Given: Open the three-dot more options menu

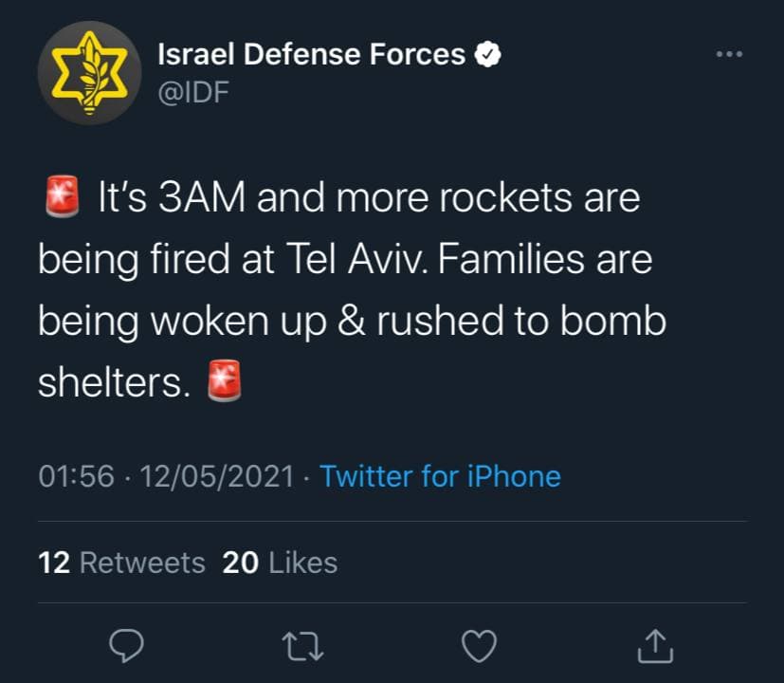Looking at the screenshot, I should tap(729, 55).
